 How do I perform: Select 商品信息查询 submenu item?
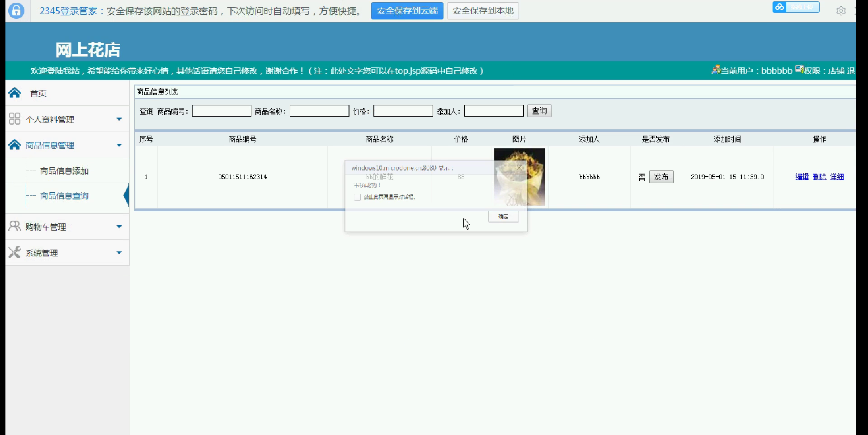click(x=64, y=196)
